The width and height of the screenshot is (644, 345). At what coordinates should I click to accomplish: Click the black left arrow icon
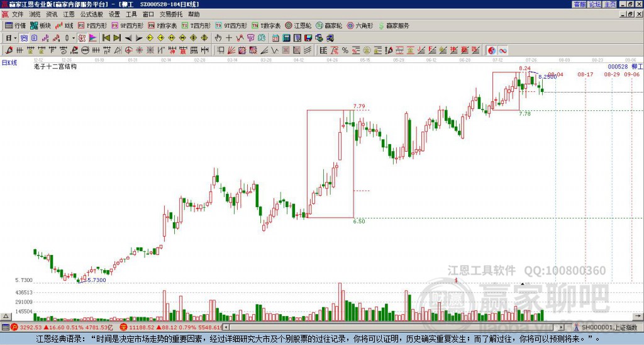128,38
